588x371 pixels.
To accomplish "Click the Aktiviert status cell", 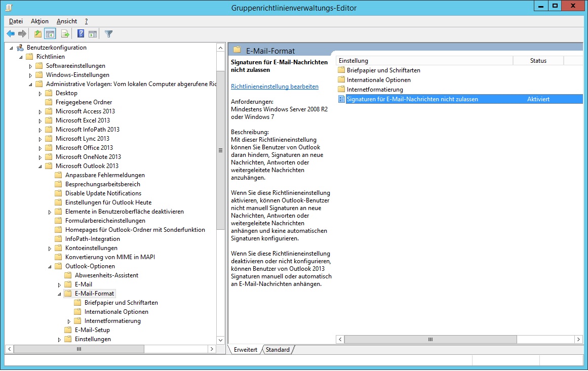I will (538, 99).
